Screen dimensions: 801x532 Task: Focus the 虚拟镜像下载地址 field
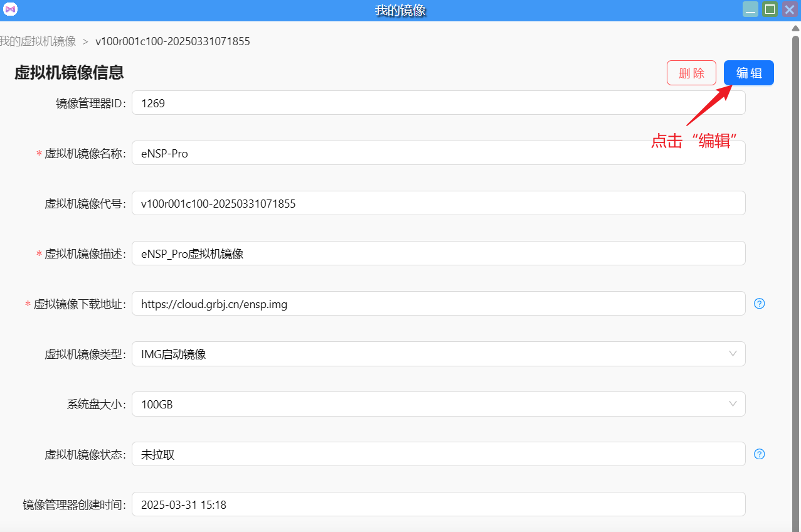(x=438, y=304)
